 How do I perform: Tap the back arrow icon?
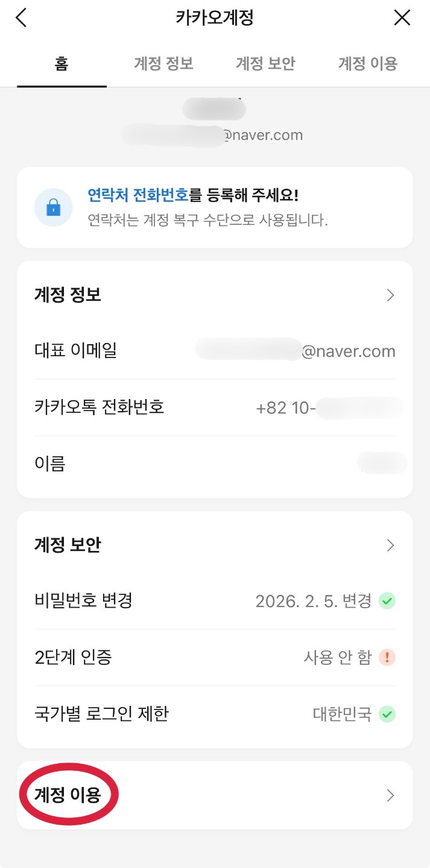(x=22, y=18)
